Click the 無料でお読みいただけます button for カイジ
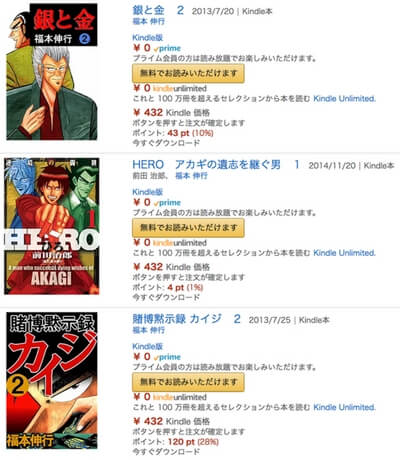The image size is (400, 460). [x=188, y=382]
